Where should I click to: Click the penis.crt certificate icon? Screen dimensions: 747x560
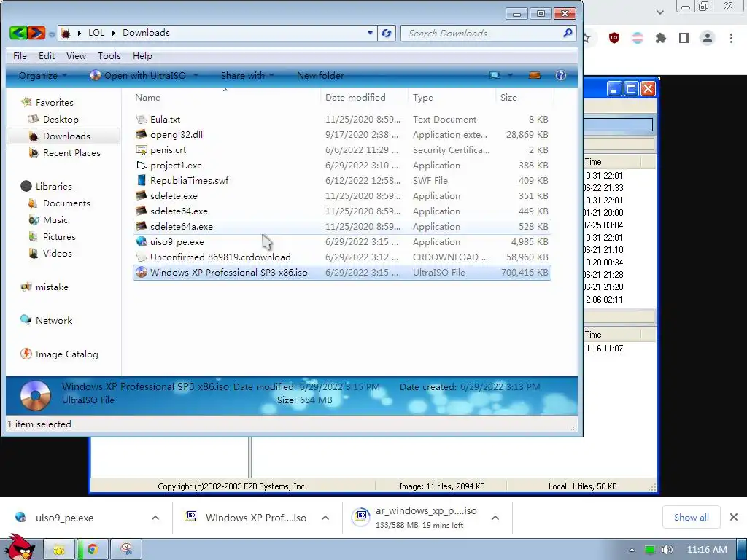[141, 149]
